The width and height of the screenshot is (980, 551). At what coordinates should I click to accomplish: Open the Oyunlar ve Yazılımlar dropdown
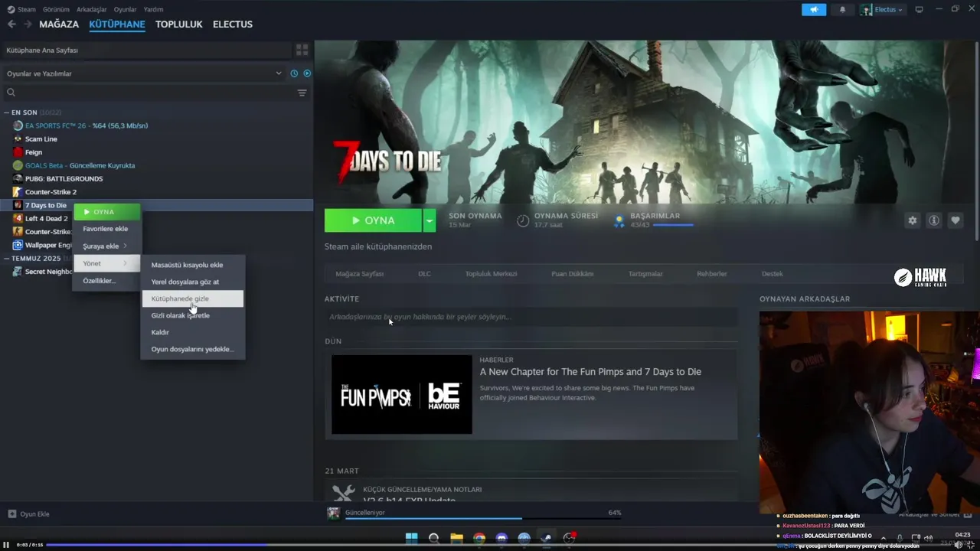(x=144, y=73)
